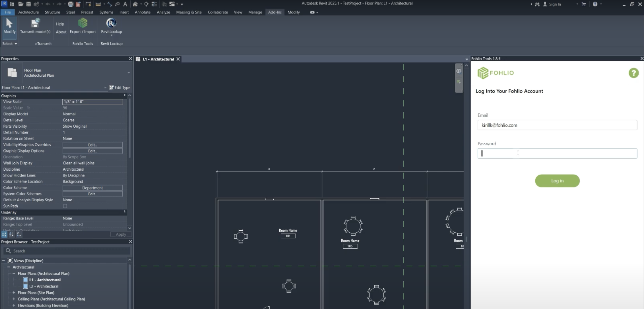Screen dimensions: 644x309
Task: Click the Open folder icon in quick access
Action: pyautogui.click(x=21, y=4)
